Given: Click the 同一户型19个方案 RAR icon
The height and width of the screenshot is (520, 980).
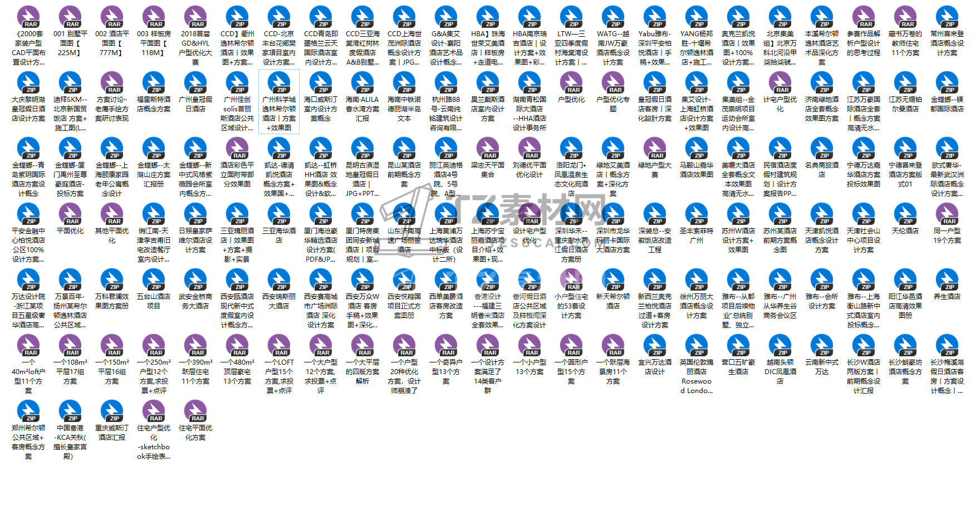Looking at the screenshot, I should pos(947,214).
